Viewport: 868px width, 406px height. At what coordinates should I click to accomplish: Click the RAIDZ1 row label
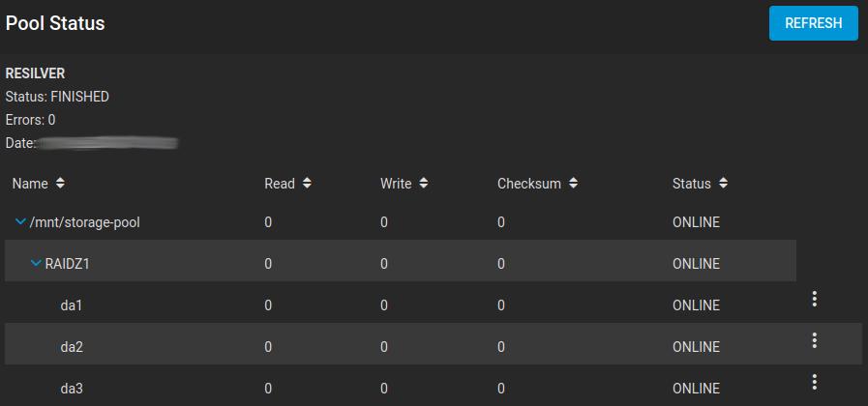[x=71, y=264]
